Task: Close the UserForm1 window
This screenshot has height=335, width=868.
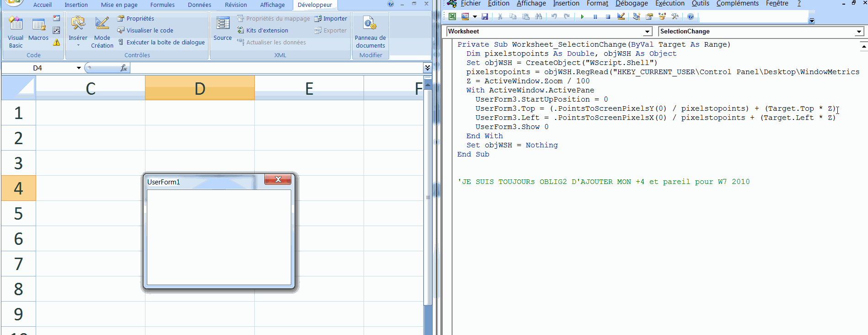Action: (x=278, y=179)
